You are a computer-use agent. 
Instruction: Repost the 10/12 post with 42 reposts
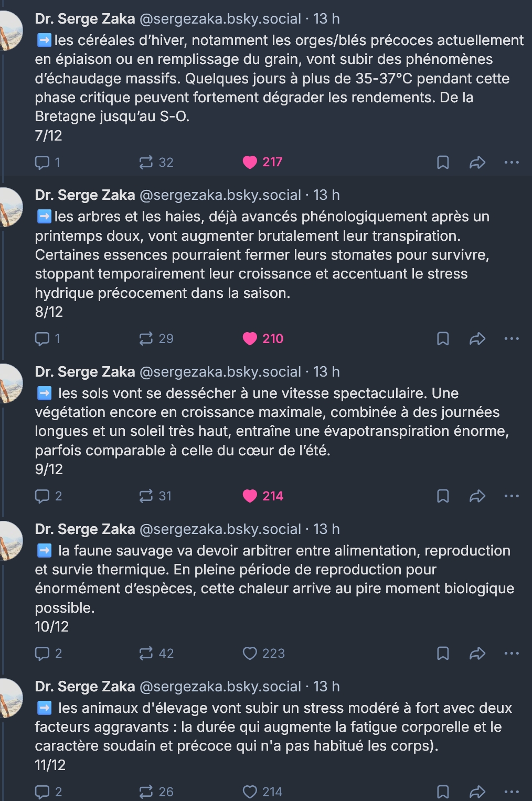click(x=156, y=653)
